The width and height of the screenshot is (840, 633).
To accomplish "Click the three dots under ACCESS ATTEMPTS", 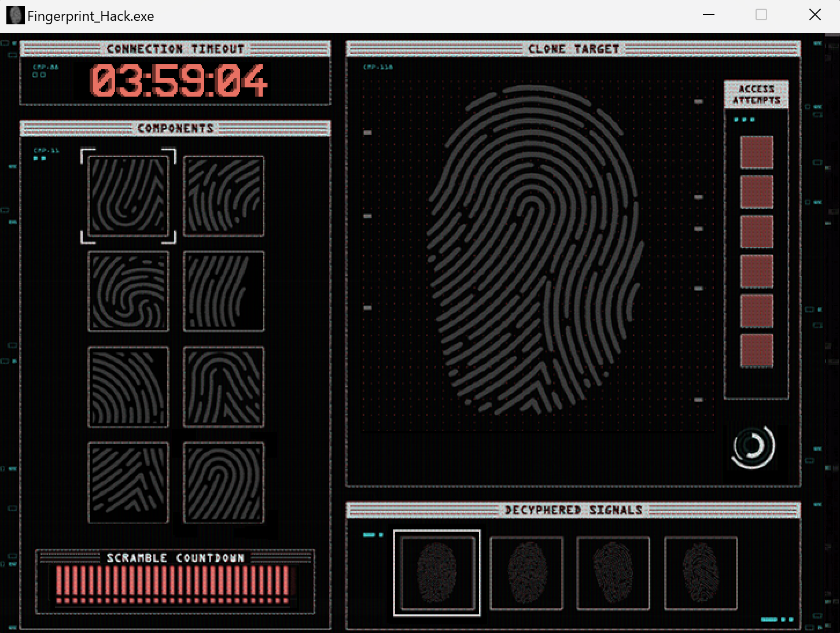I will (x=745, y=119).
